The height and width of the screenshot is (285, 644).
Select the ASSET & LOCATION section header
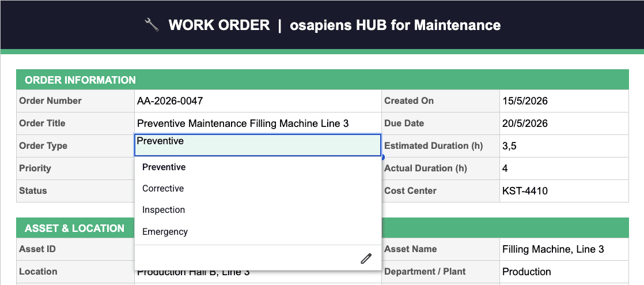click(x=75, y=228)
